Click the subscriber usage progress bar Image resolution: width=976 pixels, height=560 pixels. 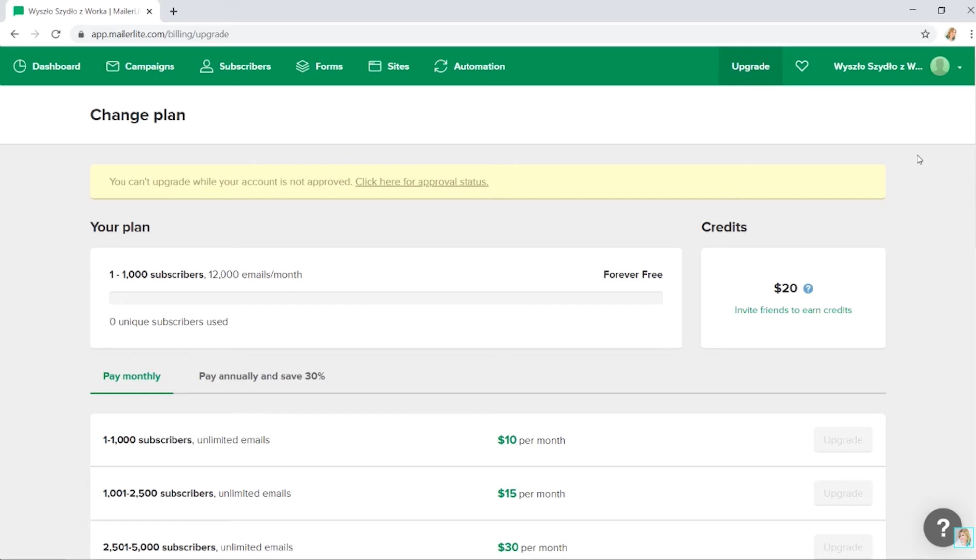click(386, 298)
